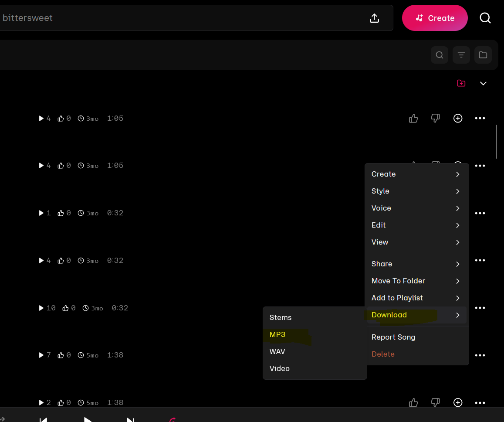Click Report Song in the context menu
Image resolution: width=504 pixels, height=422 pixels.
(393, 337)
